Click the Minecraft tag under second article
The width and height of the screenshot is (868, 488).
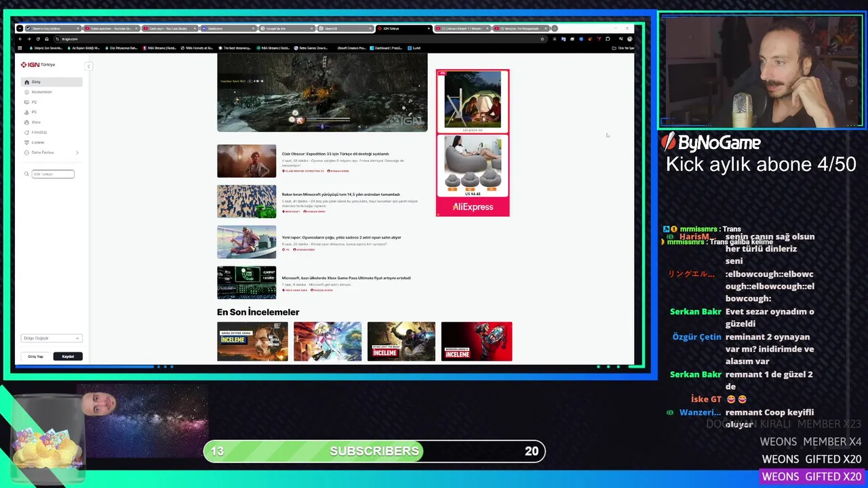coord(291,211)
